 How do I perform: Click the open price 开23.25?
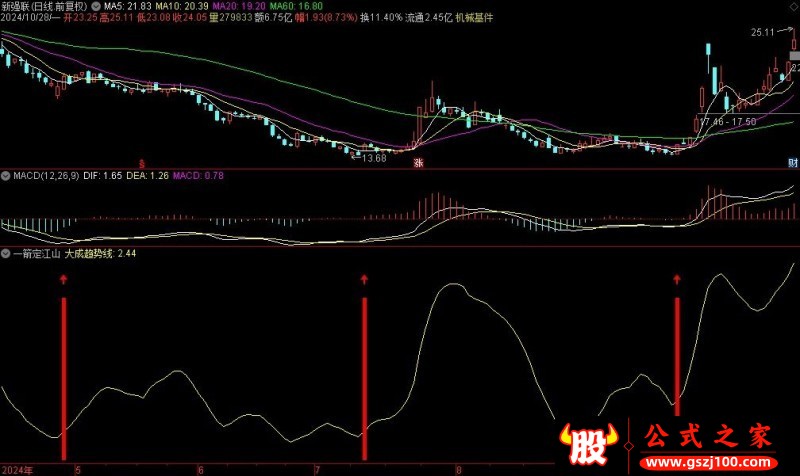pos(81,18)
